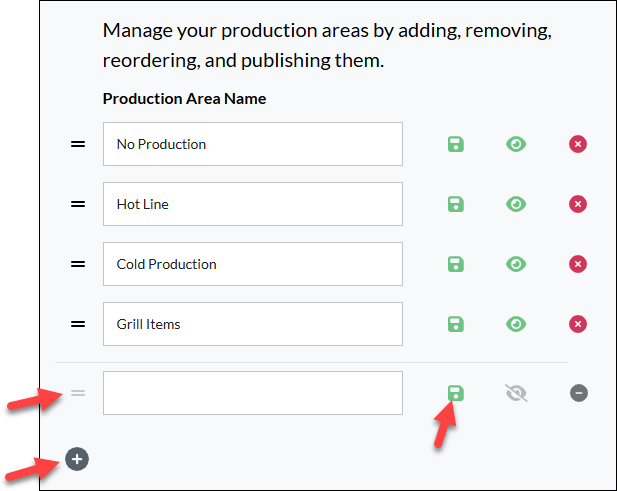Click the reorder handle for Cold Production

pyautogui.click(x=78, y=264)
